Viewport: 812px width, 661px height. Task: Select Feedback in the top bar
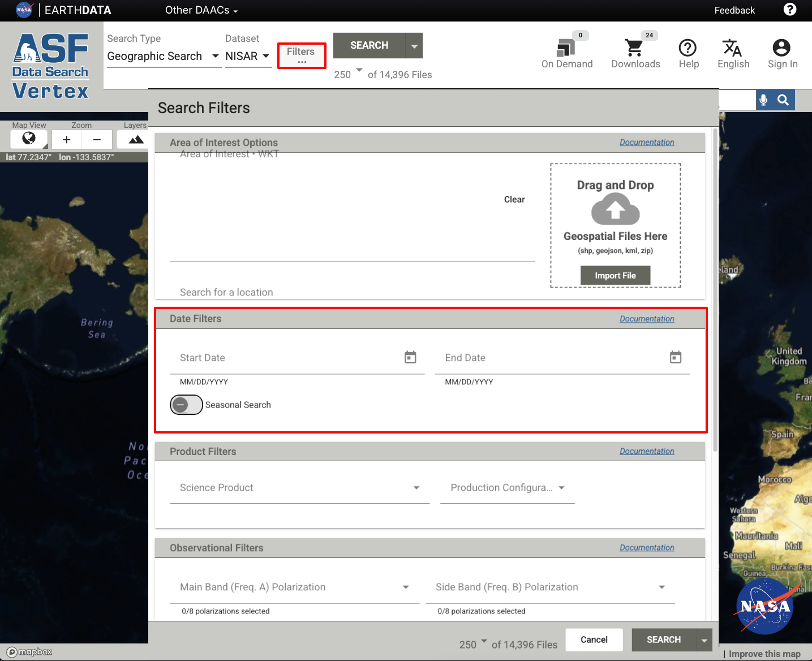734,10
